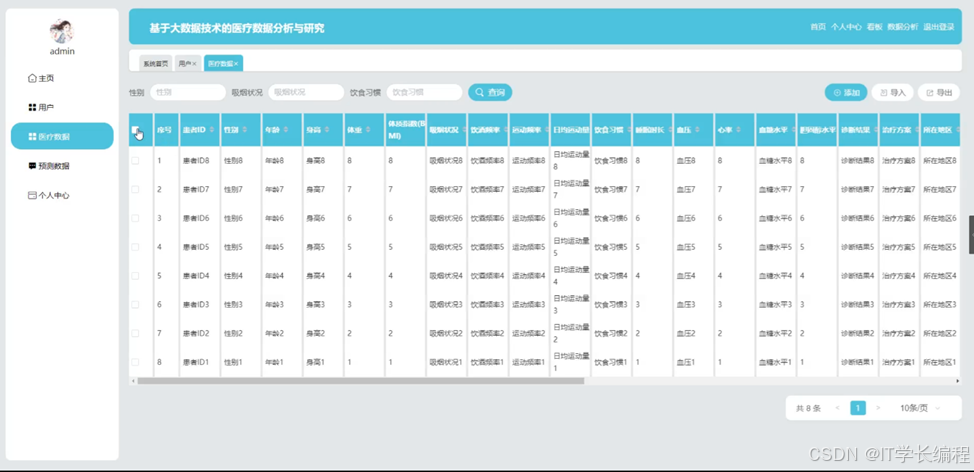Select page 1 in pagination
The height and width of the screenshot is (472, 974).
858,408
